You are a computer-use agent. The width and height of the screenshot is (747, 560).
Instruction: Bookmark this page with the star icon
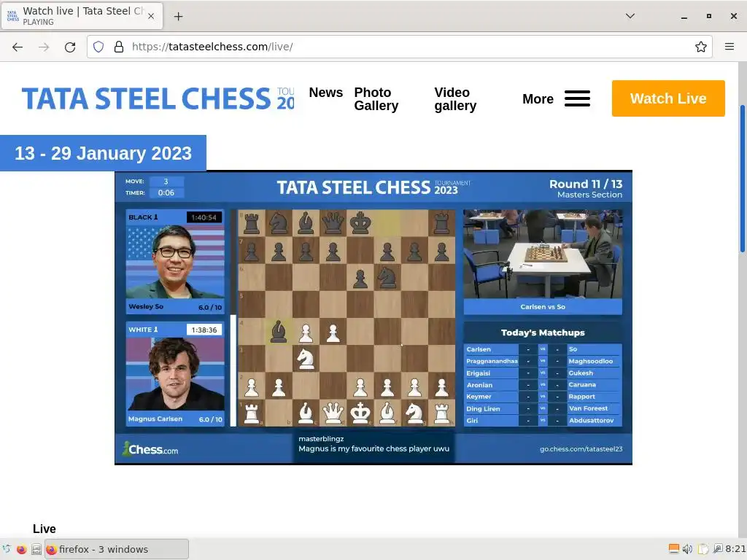pyautogui.click(x=700, y=47)
